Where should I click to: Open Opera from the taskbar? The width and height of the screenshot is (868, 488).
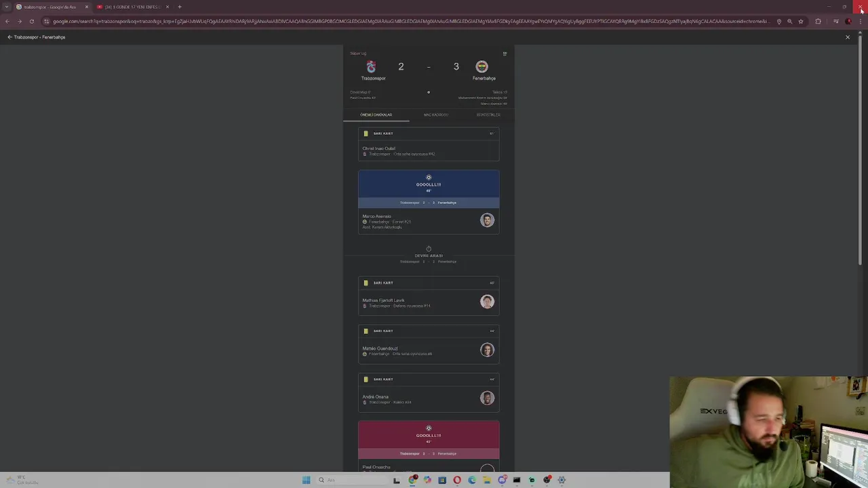click(457, 480)
